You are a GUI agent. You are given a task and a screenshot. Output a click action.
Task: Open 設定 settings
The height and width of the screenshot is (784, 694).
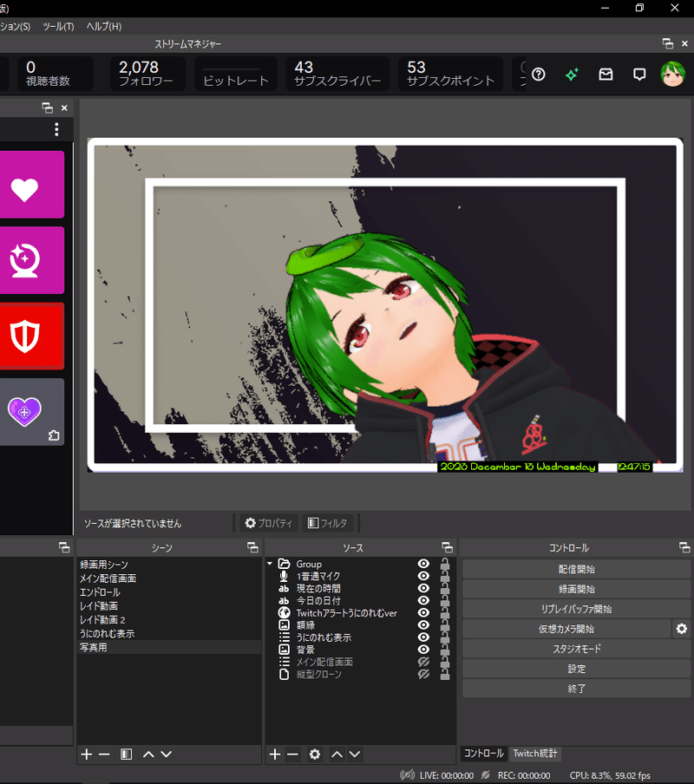click(576, 669)
